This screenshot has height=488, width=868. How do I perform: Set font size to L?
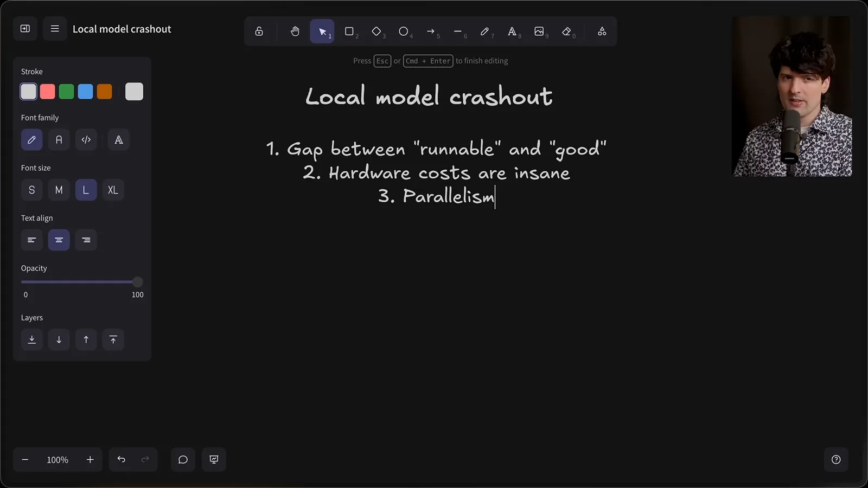point(86,190)
